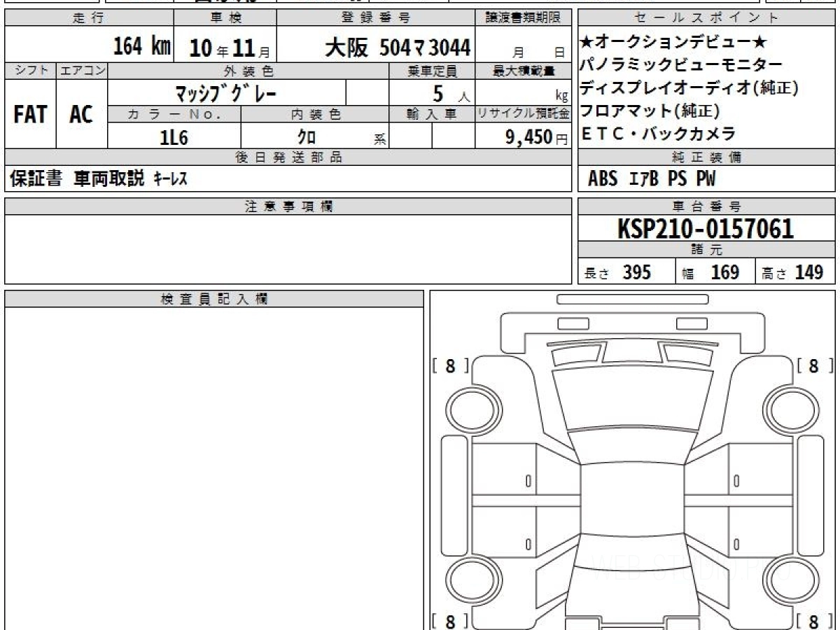The width and height of the screenshot is (840, 630).
Task: Click the 乗車定員 header
Action: click(432, 71)
